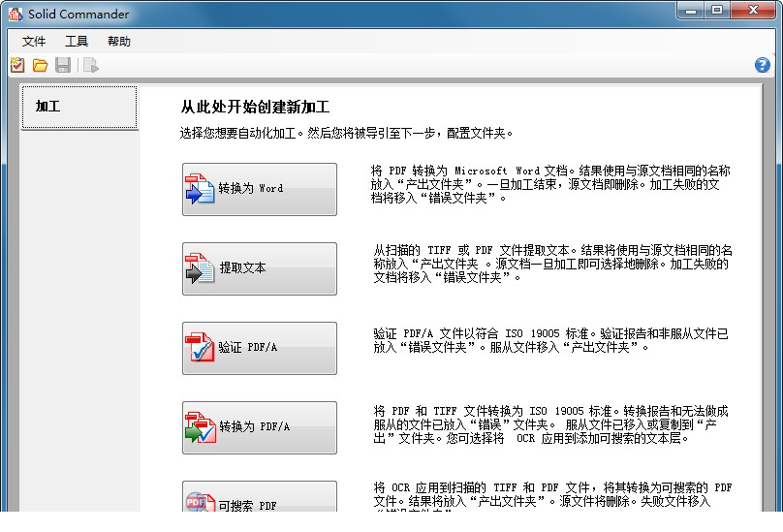783x532 pixels.
Task: Click the new job toolbar icon
Action: point(17,65)
